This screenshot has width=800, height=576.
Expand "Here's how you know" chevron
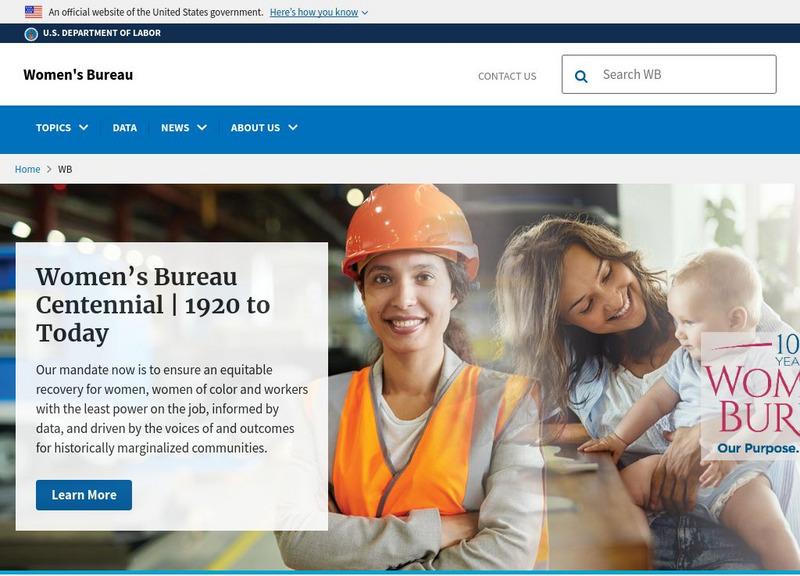tap(365, 13)
